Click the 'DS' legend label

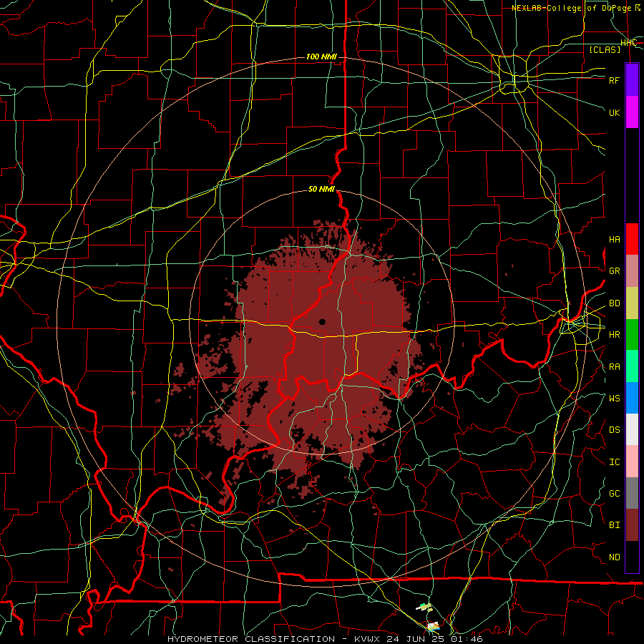click(x=614, y=430)
